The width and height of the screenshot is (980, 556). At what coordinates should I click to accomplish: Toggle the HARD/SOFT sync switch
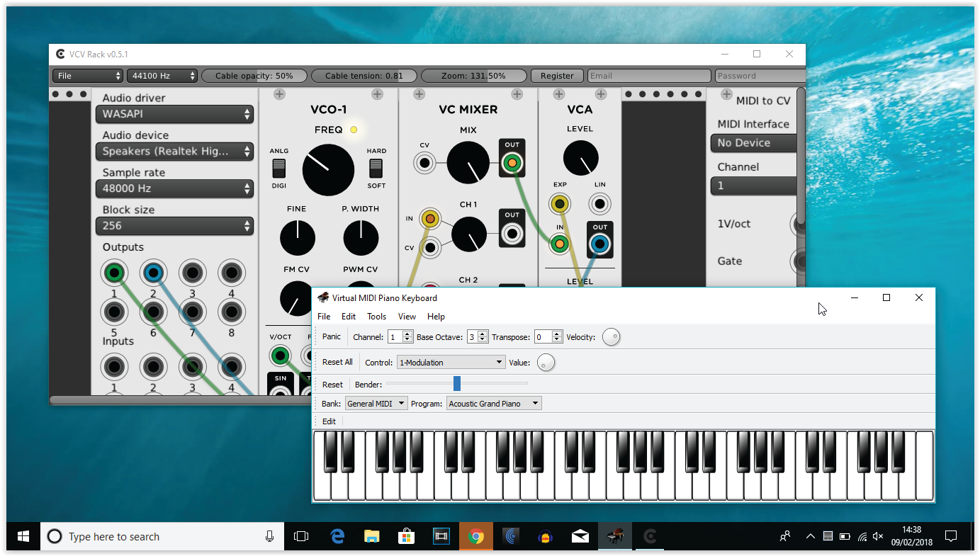pyautogui.click(x=376, y=168)
